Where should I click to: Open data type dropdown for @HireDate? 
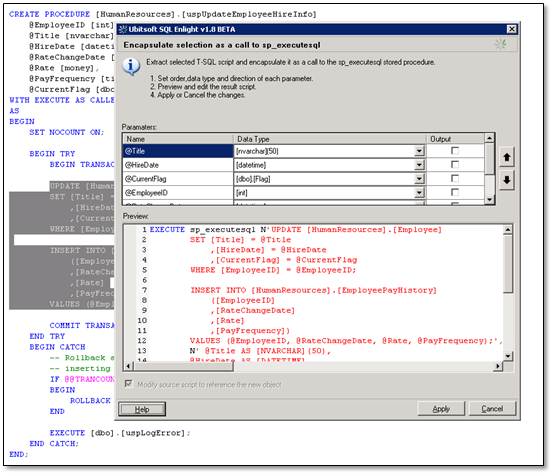click(419, 165)
